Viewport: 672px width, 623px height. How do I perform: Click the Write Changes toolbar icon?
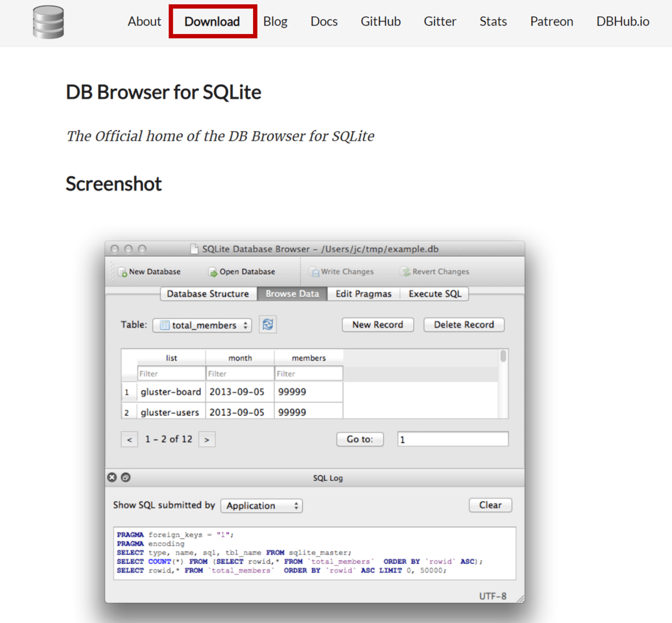pyautogui.click(x=314, y=272)
